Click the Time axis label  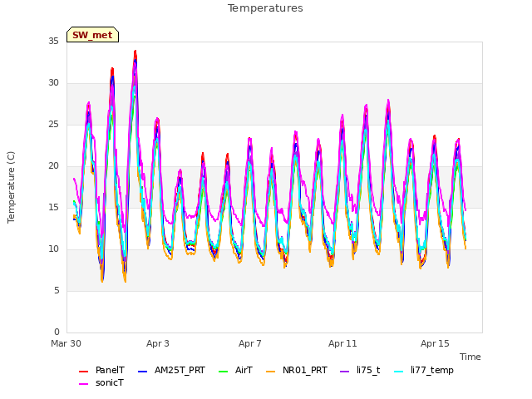click(x=470, y=357)
